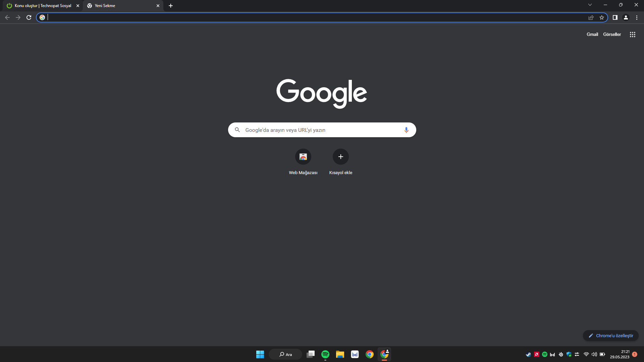Click the battery icon in the tray
The image size is (644, 362).
(602, 354)
